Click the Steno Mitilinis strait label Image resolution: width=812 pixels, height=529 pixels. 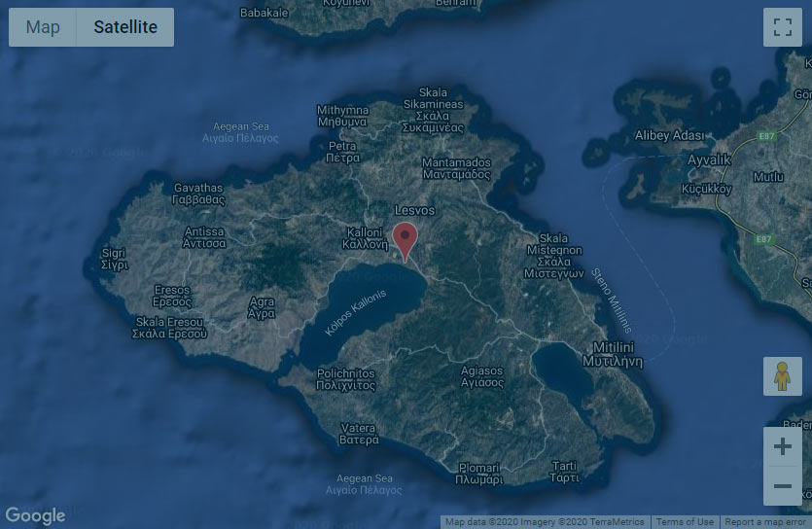click(x=612, y=300)
